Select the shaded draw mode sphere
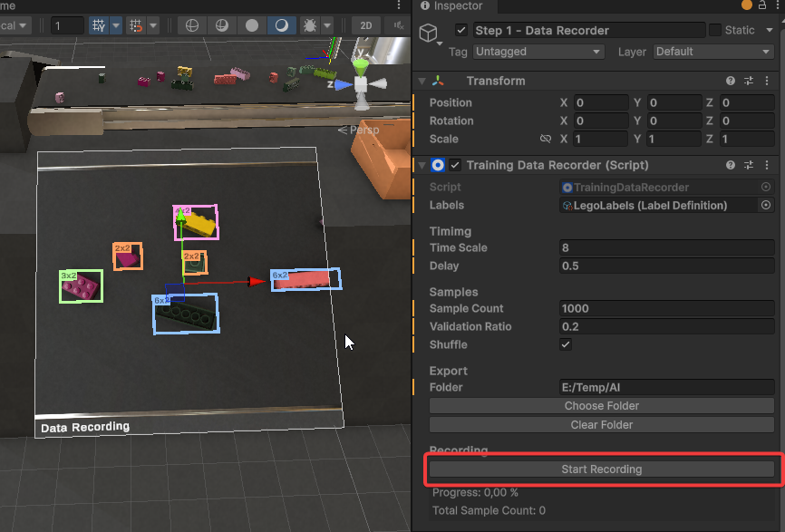 (252, 25)
